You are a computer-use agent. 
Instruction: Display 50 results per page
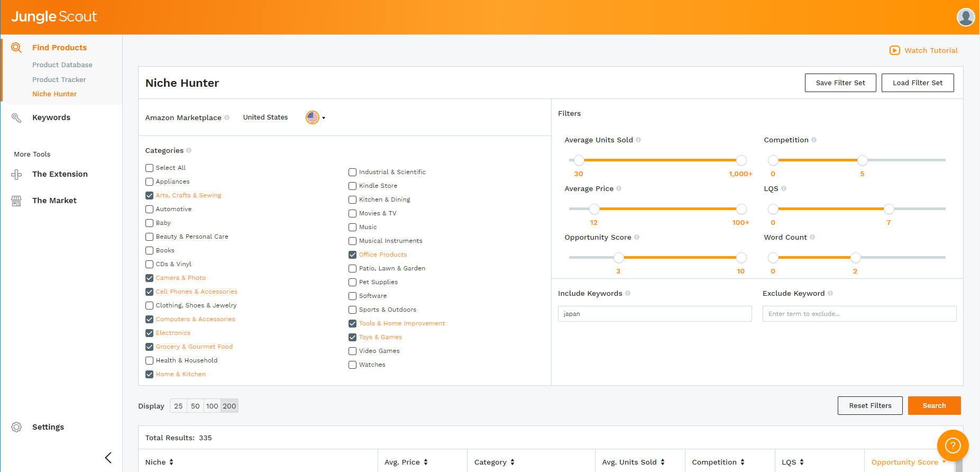point(195,406)
